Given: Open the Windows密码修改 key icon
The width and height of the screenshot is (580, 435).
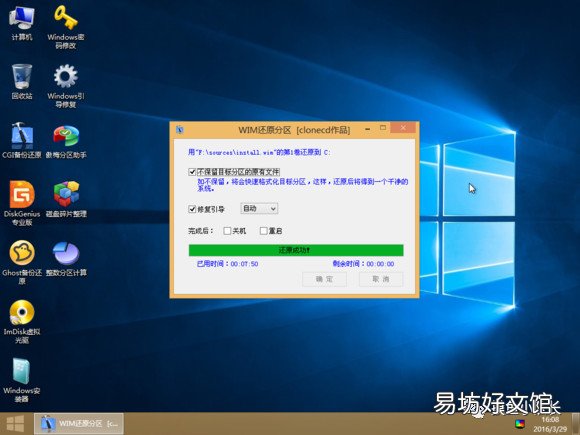Looking at the screenshot, I should pyautogui.click(x=65, y=27).
